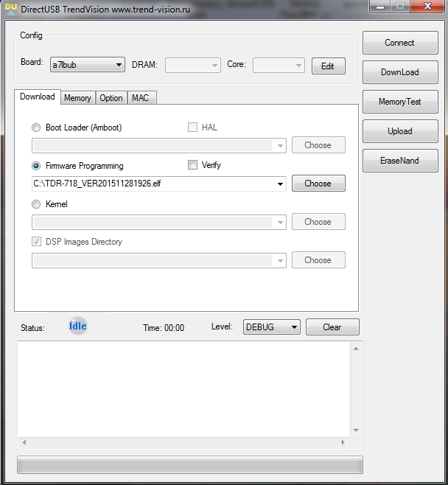This screenshot has width=448, height=485.
Task: Expand the firmware file path dropdown
Action: click(x=280, y=184)
